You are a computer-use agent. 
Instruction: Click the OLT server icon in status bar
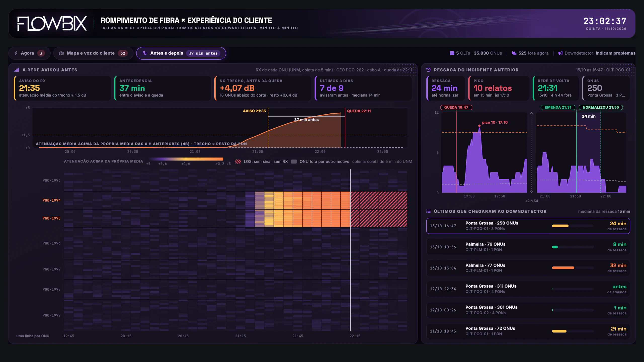[452, 53]
